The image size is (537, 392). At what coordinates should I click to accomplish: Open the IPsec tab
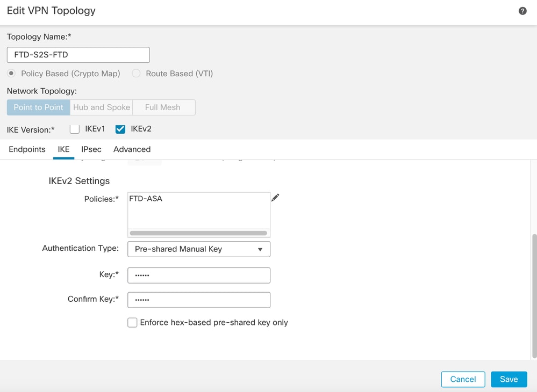(91, 149)
